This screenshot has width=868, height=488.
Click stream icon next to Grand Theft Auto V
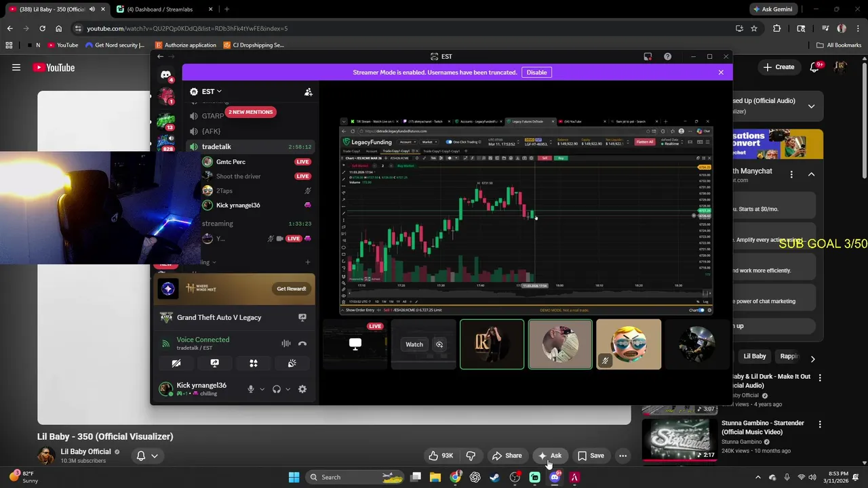click(302, 317)
